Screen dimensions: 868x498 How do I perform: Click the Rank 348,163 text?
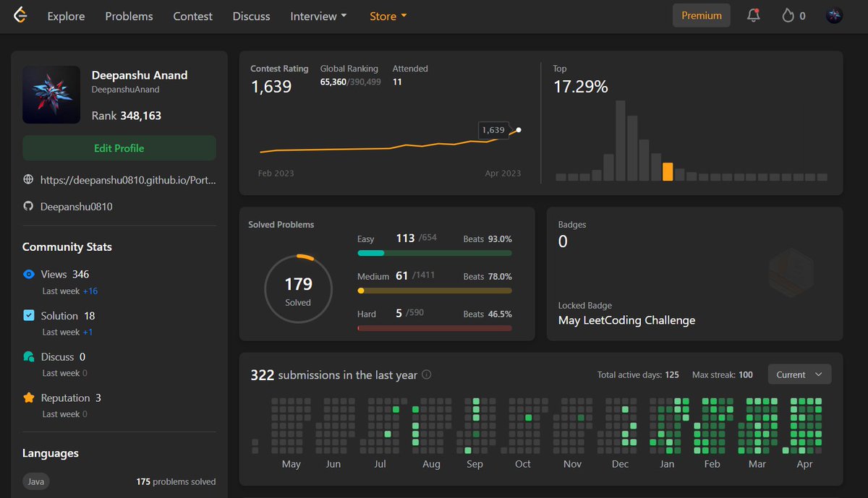127,116
